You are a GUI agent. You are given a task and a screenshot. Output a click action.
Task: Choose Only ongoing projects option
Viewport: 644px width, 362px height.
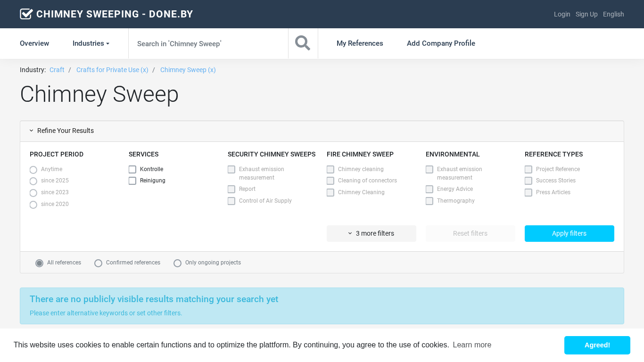click(x=178, y=263)
